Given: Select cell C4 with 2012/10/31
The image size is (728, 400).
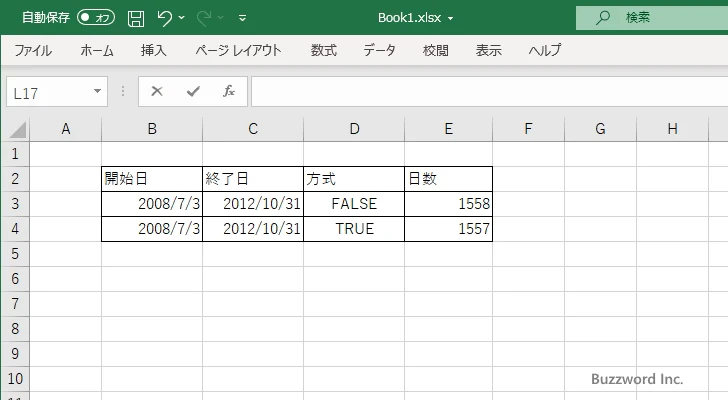Looking at the screenshot, I should click(x=253, y=229).
